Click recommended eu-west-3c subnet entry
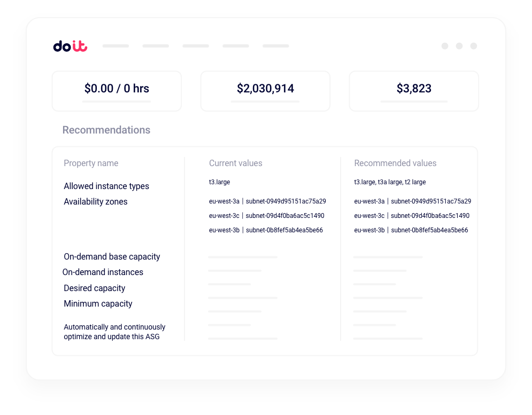The image size is (532, 415). coord(412,216)
